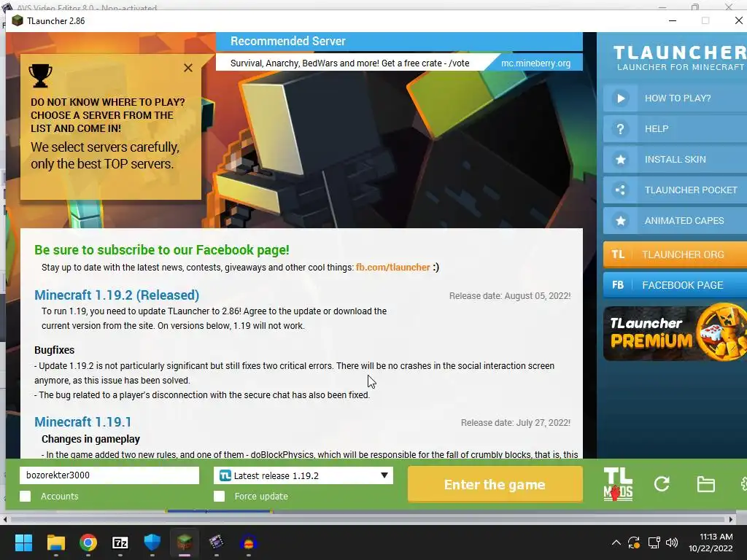
Task: Click the horizontal scrollbar track
Action: coord(368,519)
